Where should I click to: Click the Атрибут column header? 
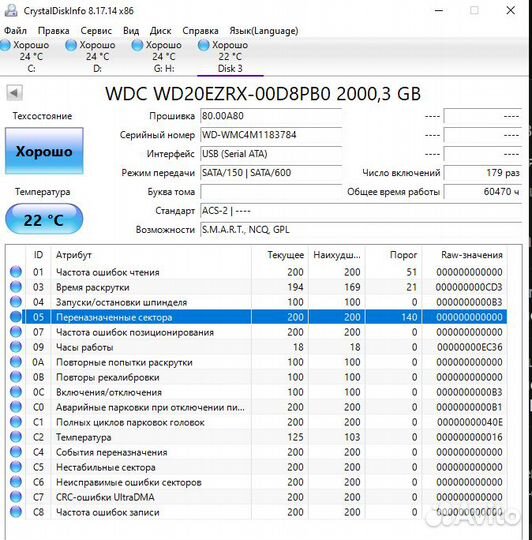pos(151,255)
